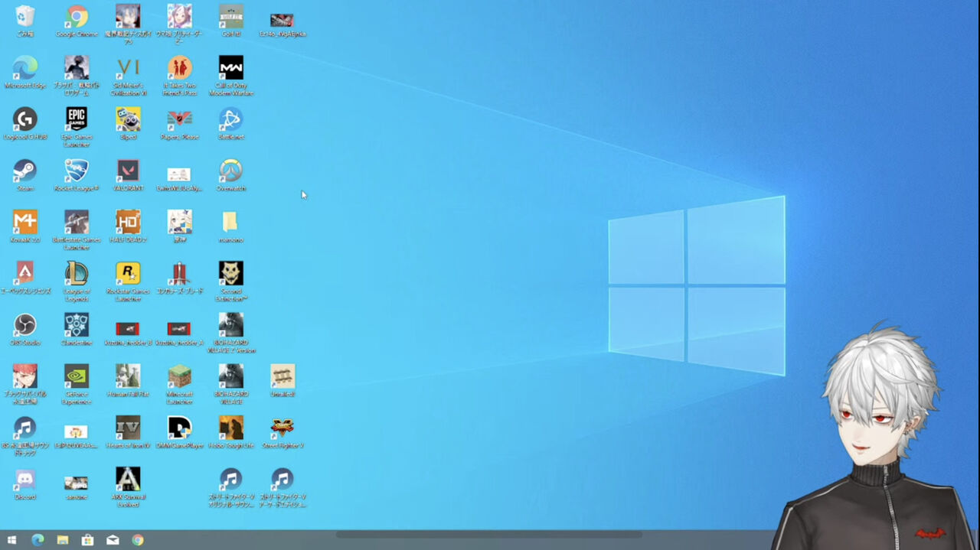
Task: Select the Golf It! shortcut
Action: coord(231,17)
